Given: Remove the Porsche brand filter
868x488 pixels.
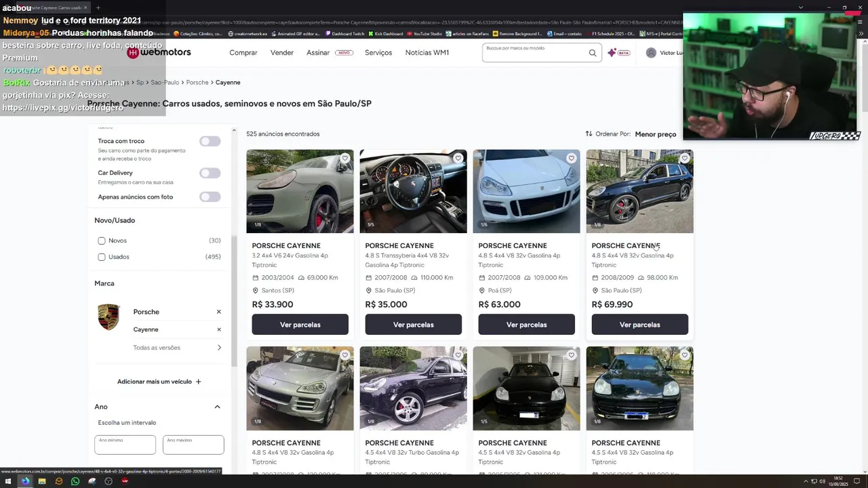Looking at the screenshot, I should pyautogui.click(x=218, y=312).
